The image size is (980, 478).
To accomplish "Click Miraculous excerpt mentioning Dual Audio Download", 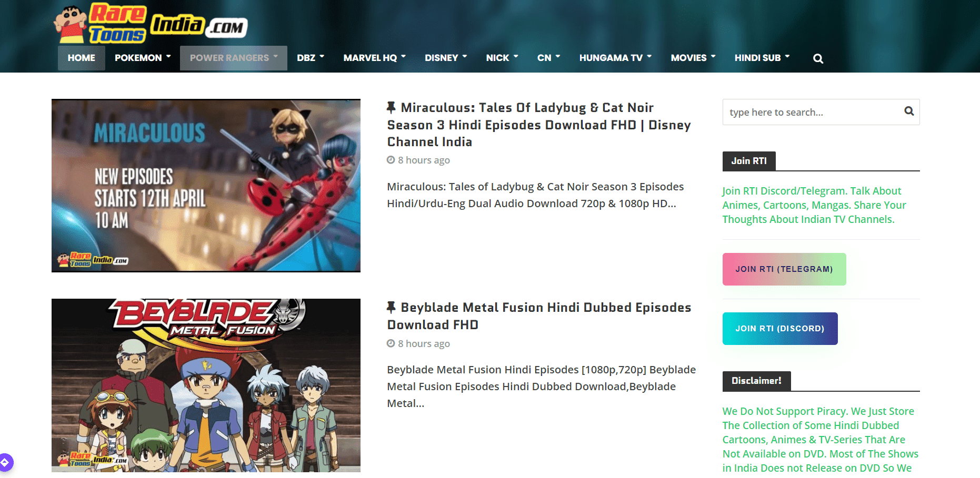I will point(535,195).
